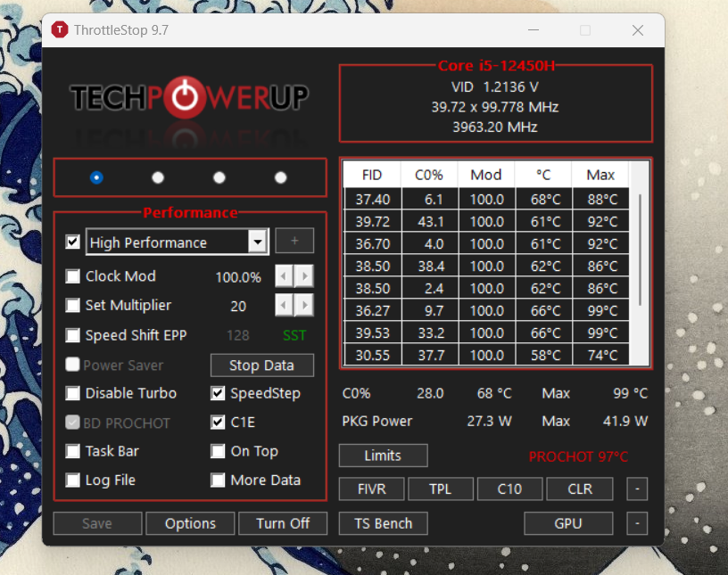Open the FIVR settings

click(x=371, y=489)
